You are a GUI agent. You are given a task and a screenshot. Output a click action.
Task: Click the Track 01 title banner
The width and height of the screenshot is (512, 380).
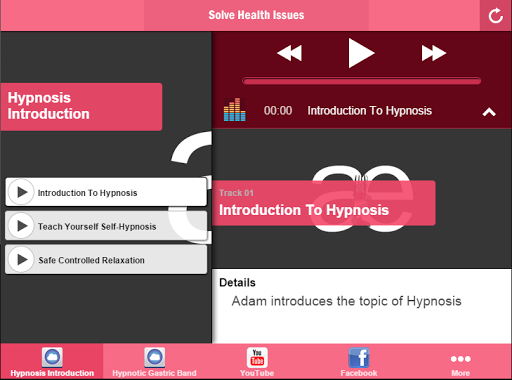click(x=324, y=203)
